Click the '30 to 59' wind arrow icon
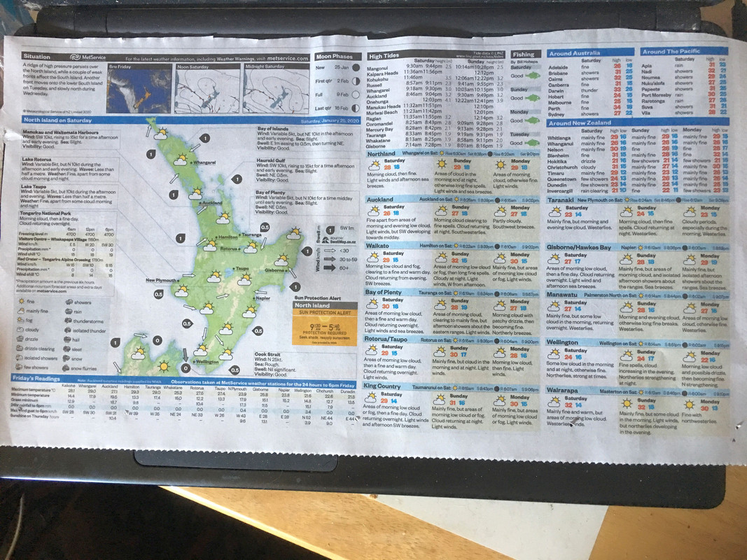 (330, 259)
